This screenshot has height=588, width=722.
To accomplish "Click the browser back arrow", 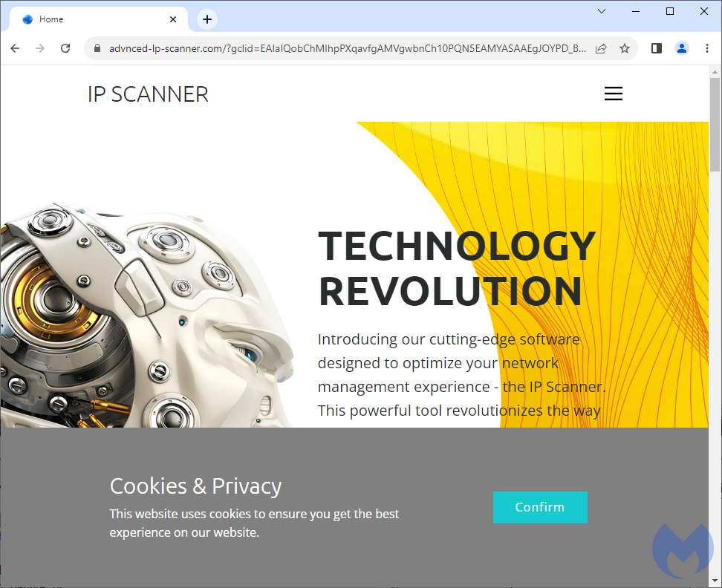I will click(15, 48).
